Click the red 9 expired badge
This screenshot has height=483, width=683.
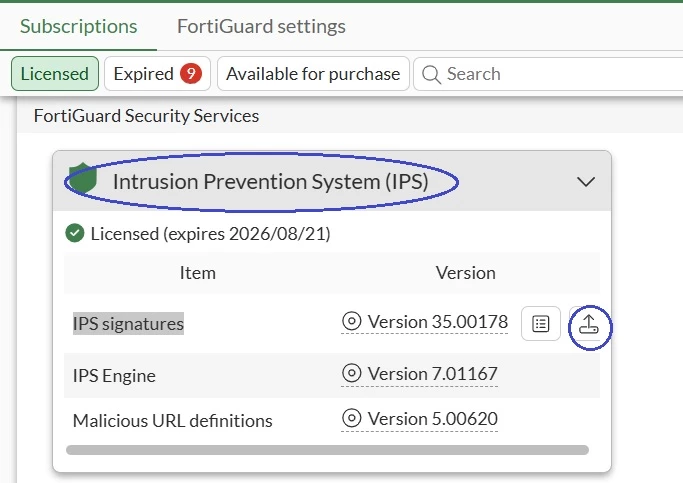point(191,74)
